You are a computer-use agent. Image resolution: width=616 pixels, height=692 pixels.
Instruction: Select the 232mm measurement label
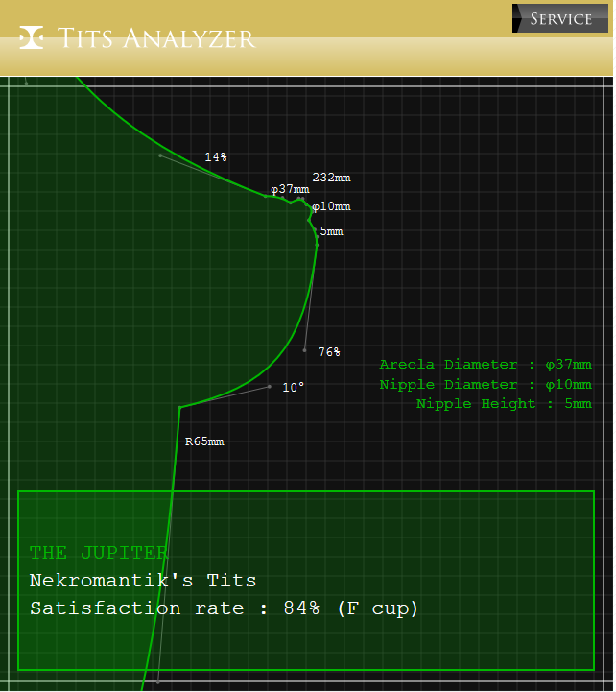(x=332, y=178)
